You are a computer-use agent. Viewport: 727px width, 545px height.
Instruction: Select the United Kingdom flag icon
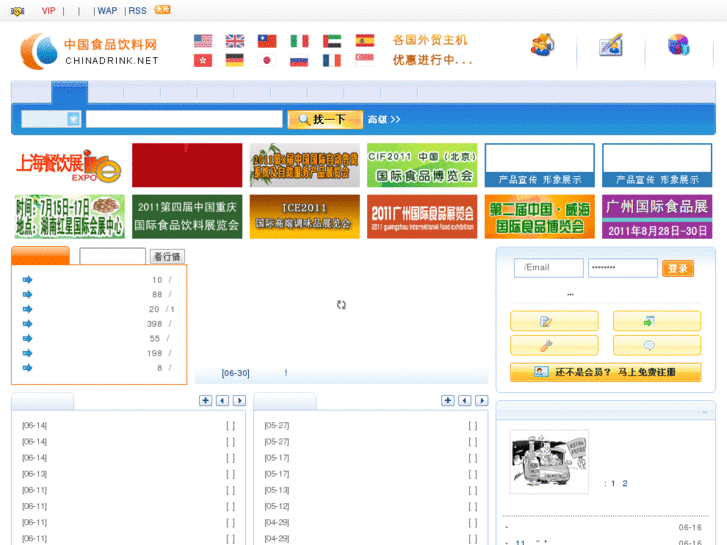[235, 41]
